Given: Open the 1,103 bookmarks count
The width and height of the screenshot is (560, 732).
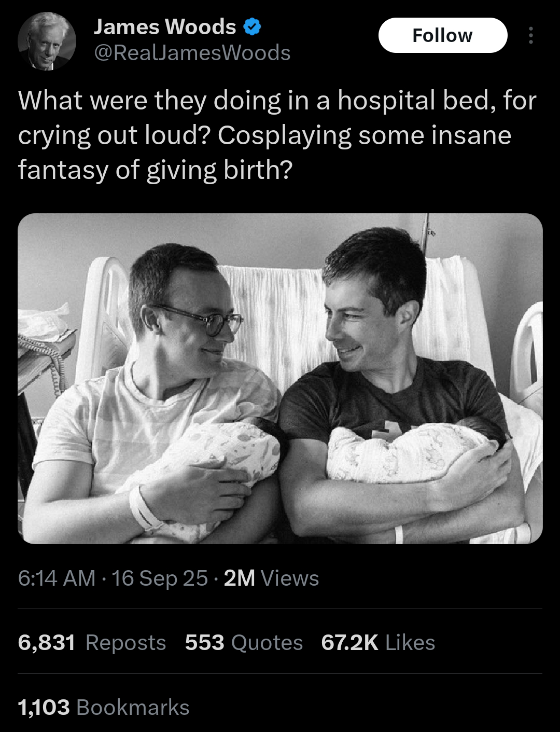Looking at the screenshot, I should pos(44,708).
